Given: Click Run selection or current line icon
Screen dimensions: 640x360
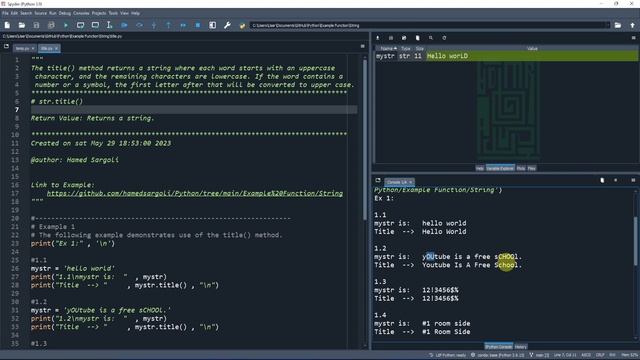Looking at the screenshot, I should (109, 25).
